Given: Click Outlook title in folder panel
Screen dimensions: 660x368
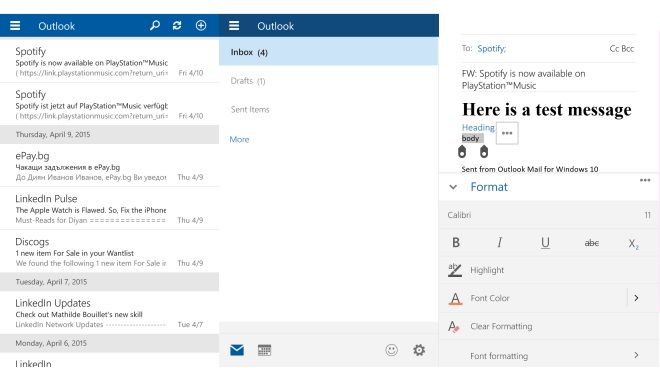Looking at the screenshot, I should tap(276, 26).
